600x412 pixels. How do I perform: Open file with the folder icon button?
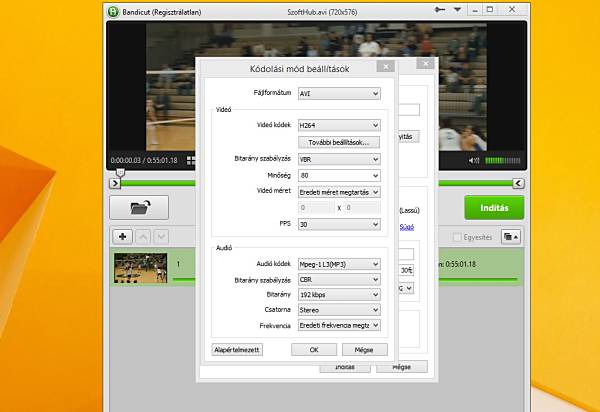[x=139, y=208]
